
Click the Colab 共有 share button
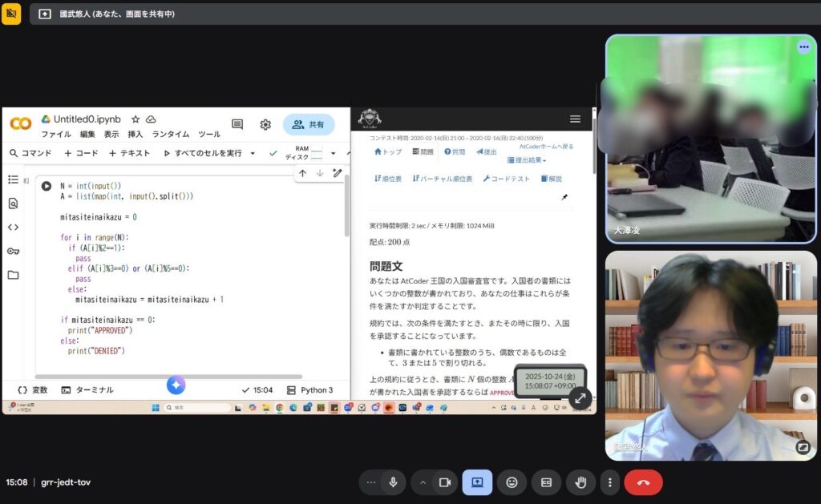click(x=309, y=124)
